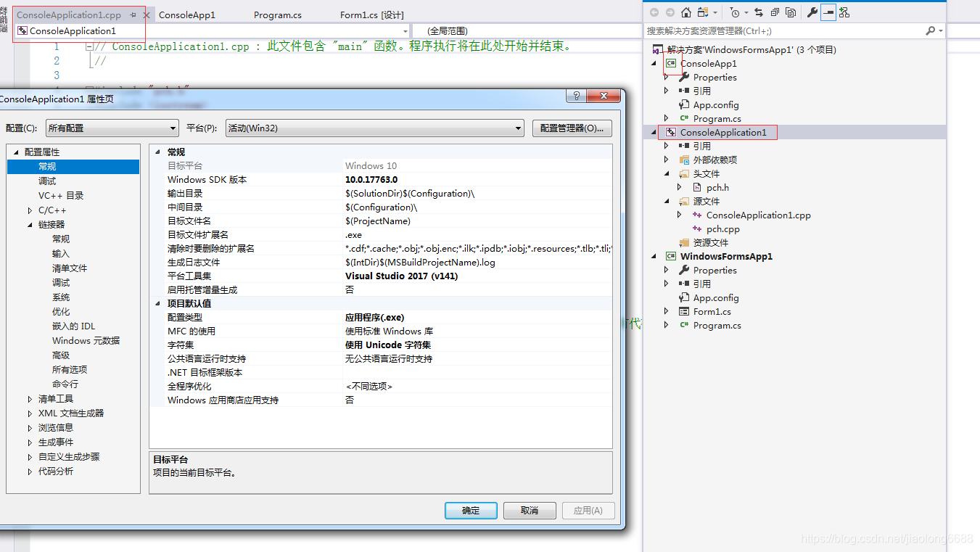Screen dimensions: 980x552
Task: Select VC++ 目录 in property tree
Action: [61, 195]
